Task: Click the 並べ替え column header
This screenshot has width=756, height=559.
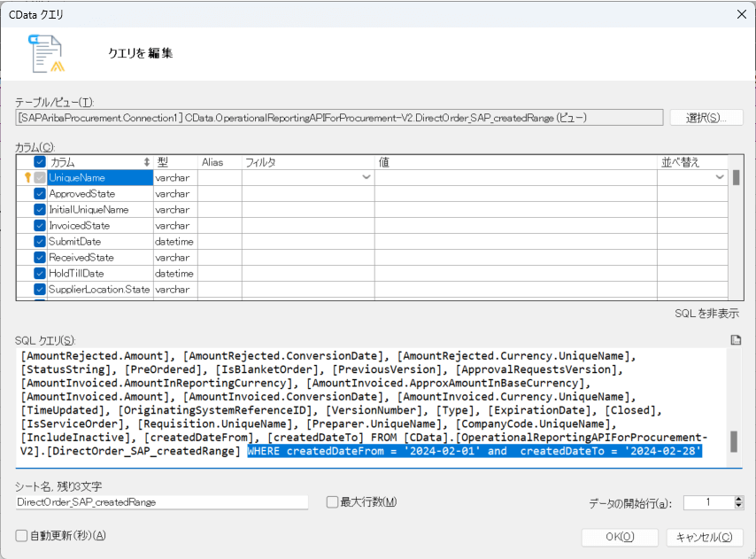Action: [x=692, y=162]
